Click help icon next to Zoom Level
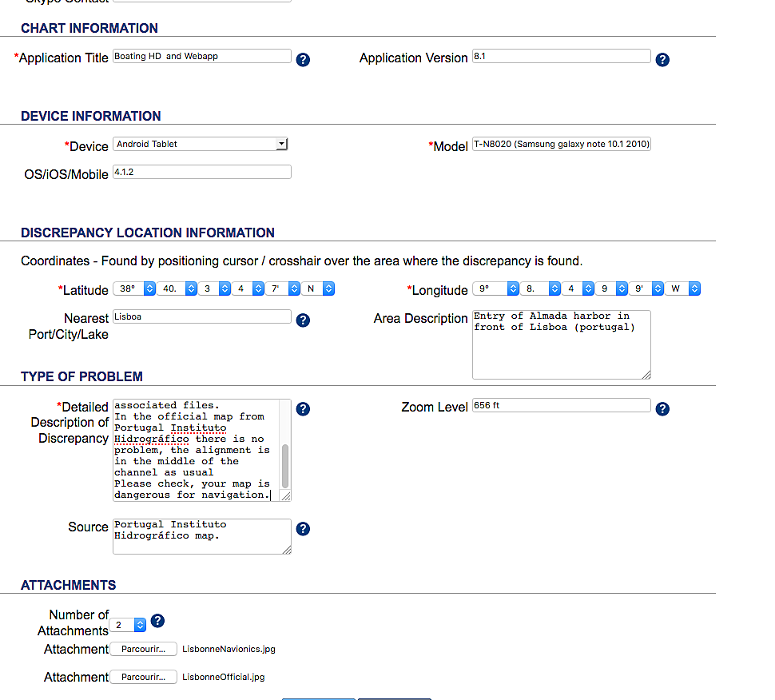775x700 pixels. pyautogui.click(x=662, y=409)
